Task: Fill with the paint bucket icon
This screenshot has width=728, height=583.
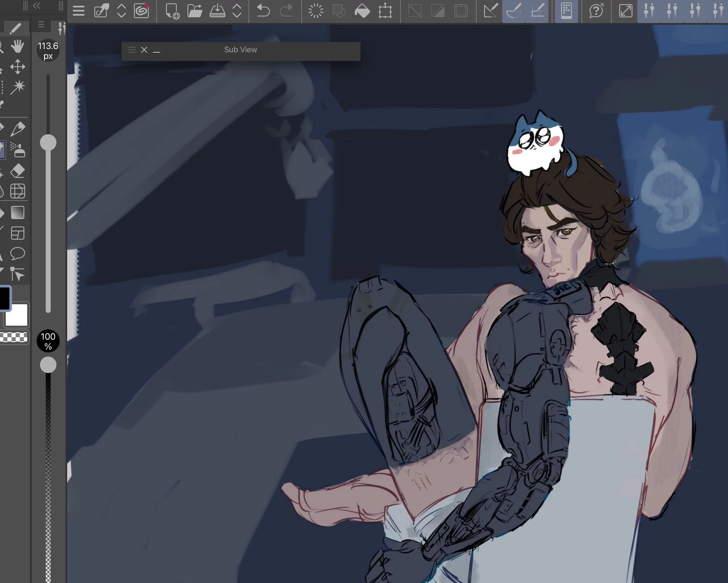Action: point(362,11)
